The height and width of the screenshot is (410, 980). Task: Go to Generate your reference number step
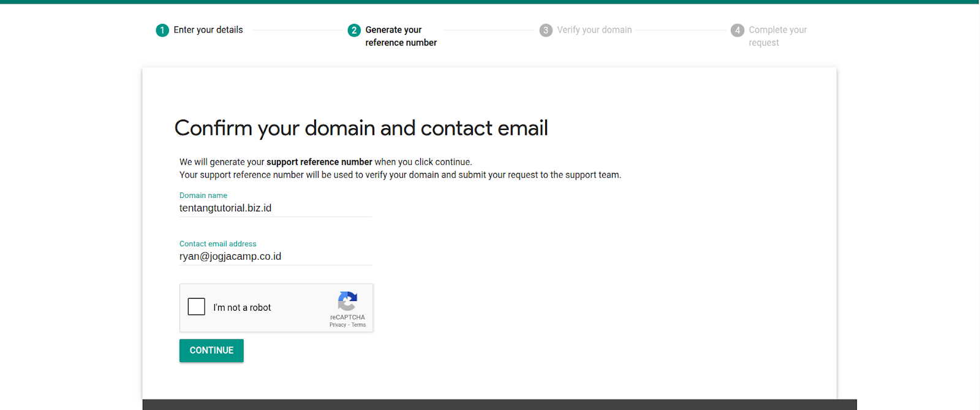(401, 36)
